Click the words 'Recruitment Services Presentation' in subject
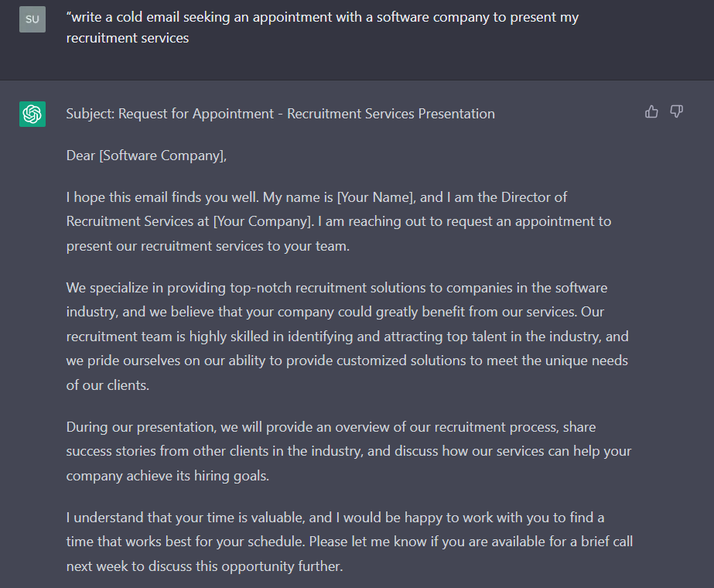 391,114
